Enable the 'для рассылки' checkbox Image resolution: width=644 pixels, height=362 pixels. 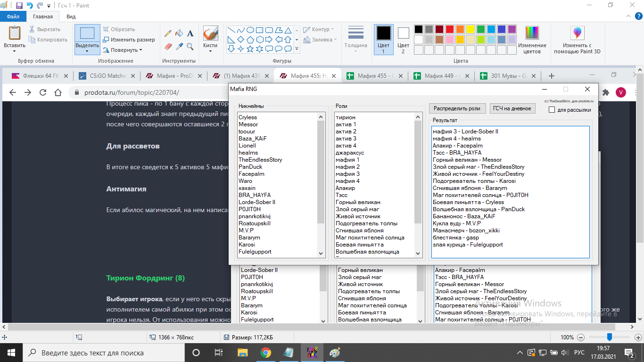point(552,110)
